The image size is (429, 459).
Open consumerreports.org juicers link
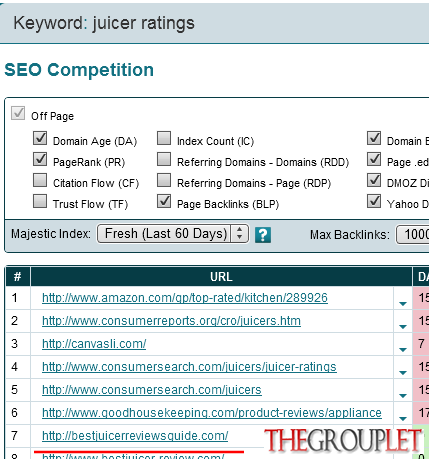point(171,321)
